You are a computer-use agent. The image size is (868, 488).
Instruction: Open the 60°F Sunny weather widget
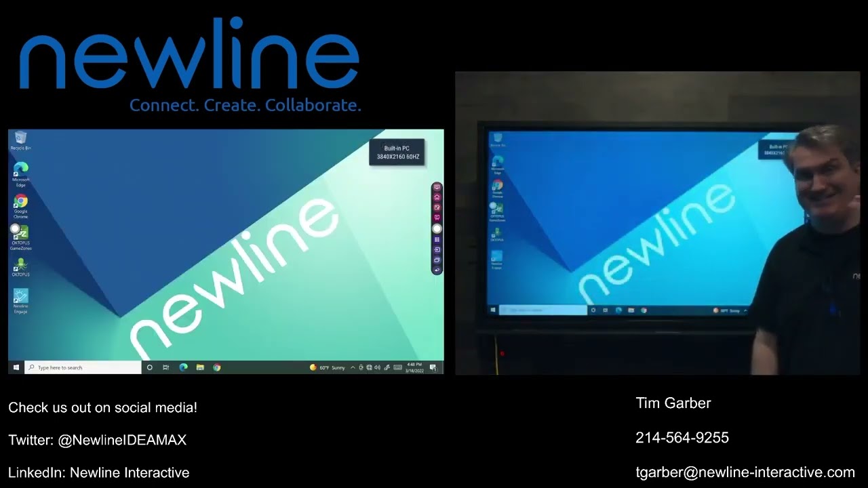click(328, 367)
